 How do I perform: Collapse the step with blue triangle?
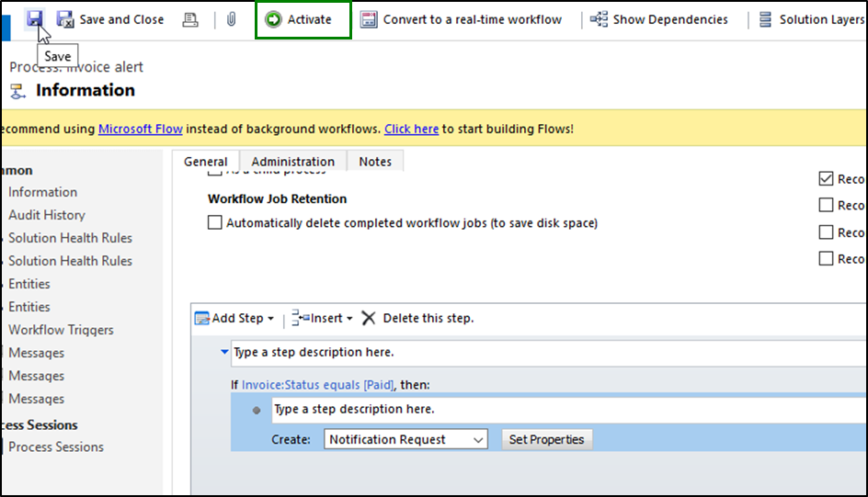pyautogui.click(x=224, y=352)
